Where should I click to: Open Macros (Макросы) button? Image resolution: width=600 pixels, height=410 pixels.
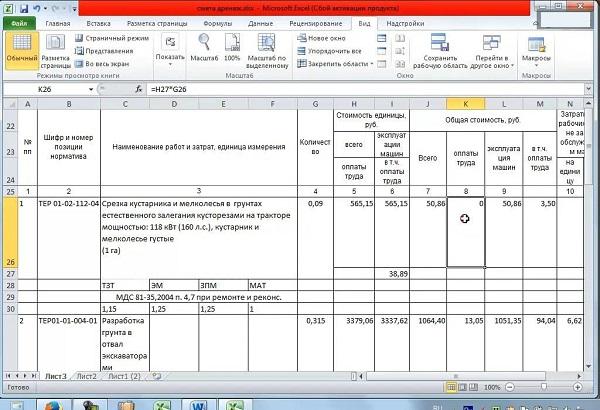pos(536,48)
